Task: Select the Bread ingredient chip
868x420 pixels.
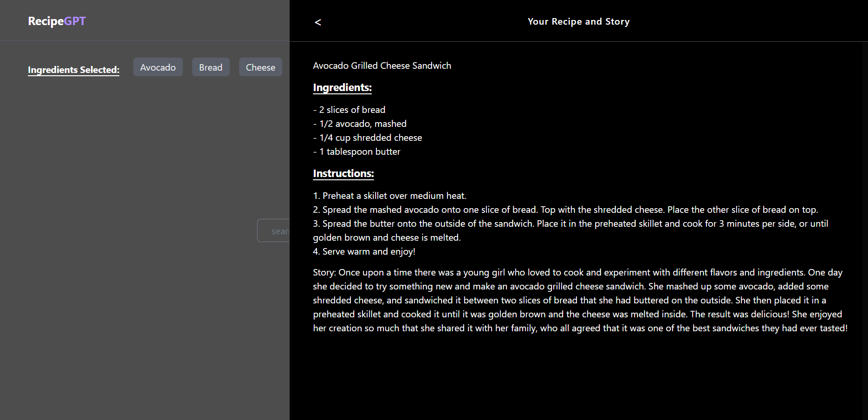Action: (211, 67)
